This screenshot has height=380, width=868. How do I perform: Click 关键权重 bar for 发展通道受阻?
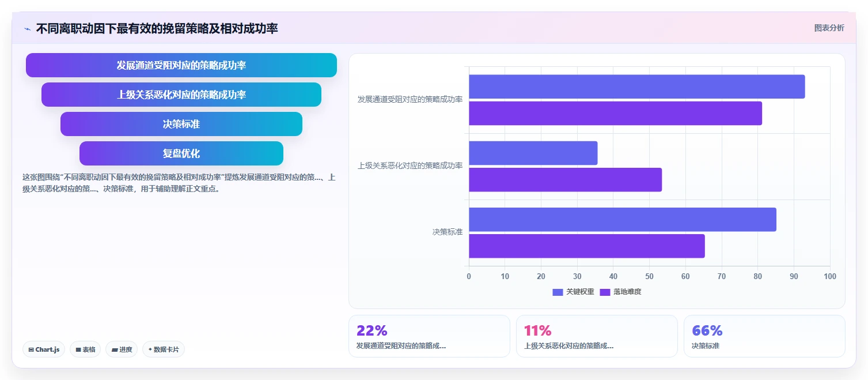[637, 86]
